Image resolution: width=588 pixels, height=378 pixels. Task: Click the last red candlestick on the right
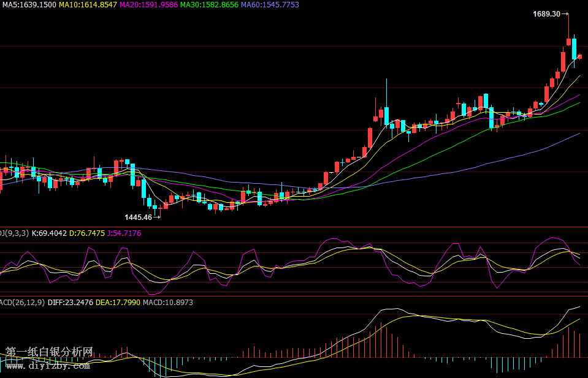pos(580,56)
